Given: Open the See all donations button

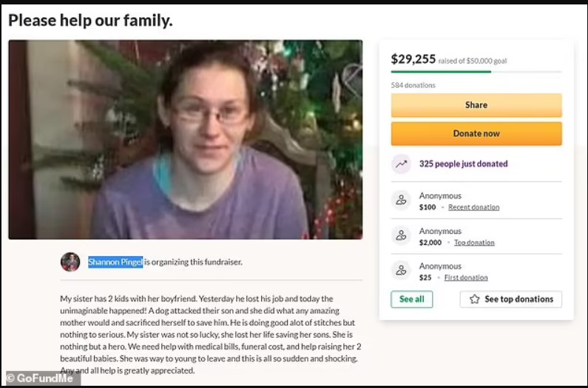Looking at the screenshot, I should [x=411, y=299].
